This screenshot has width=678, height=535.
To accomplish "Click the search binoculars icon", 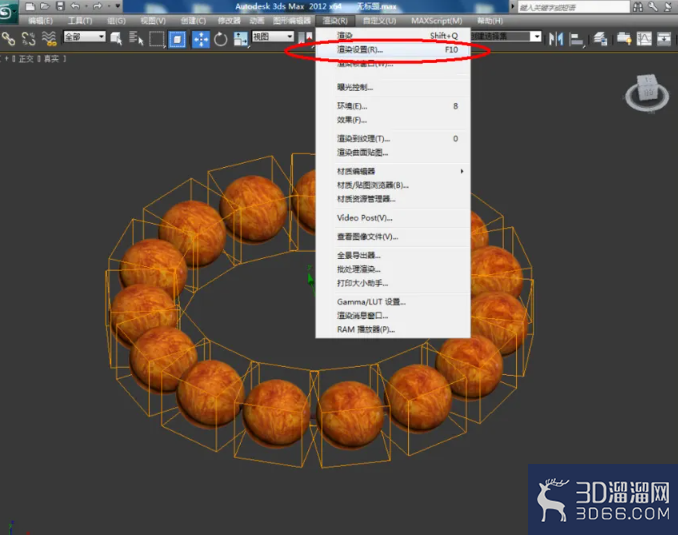I will [x=638, y=6].
